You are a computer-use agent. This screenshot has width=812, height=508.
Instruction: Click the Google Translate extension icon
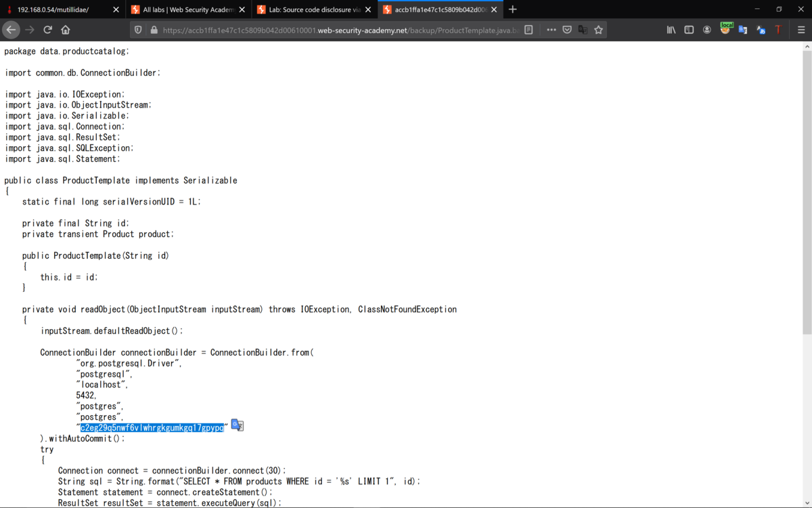742,30
